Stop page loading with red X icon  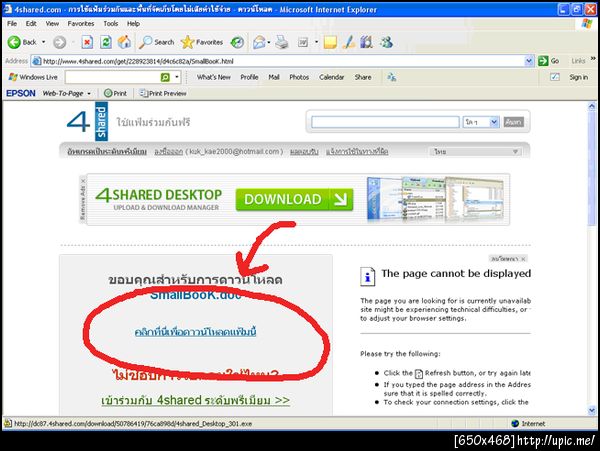coord(87,42)
